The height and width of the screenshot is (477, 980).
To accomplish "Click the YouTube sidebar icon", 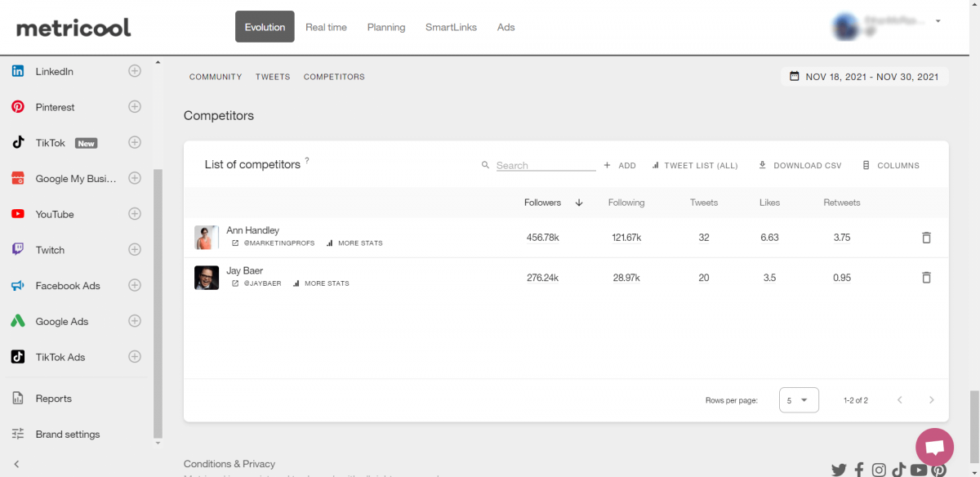I will pos(17,214).
